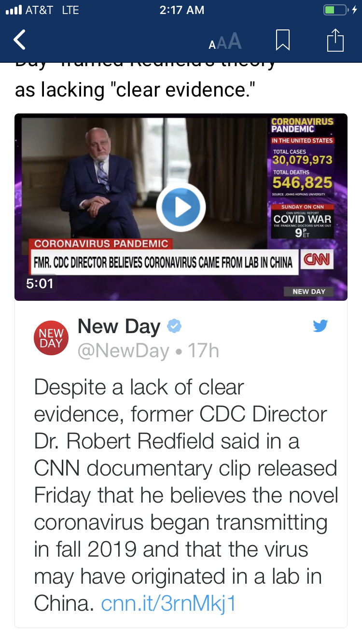Tap the verified badge beside New Day
This screenshot has height=644, width=362.
[x=174, y=327]
